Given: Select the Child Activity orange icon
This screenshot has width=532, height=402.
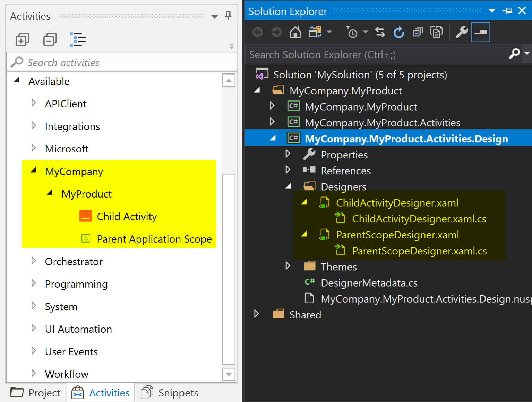Looking at the screenshot, I should [x=86, y=216].
